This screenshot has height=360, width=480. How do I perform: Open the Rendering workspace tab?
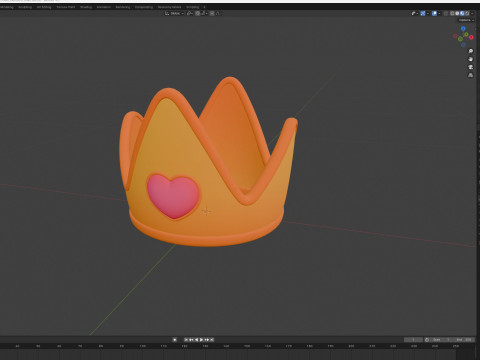[x=123, y=7]
